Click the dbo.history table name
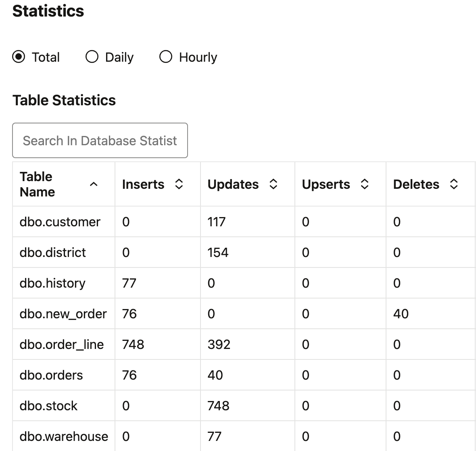Screen dimensions: 476x451 tap(52, 283)
